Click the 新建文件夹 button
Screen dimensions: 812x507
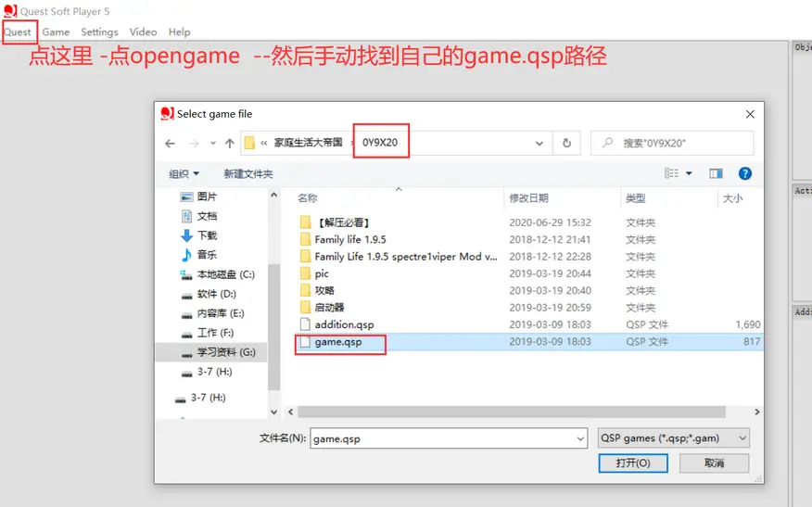pyautogui.click(x=247, y=173)
